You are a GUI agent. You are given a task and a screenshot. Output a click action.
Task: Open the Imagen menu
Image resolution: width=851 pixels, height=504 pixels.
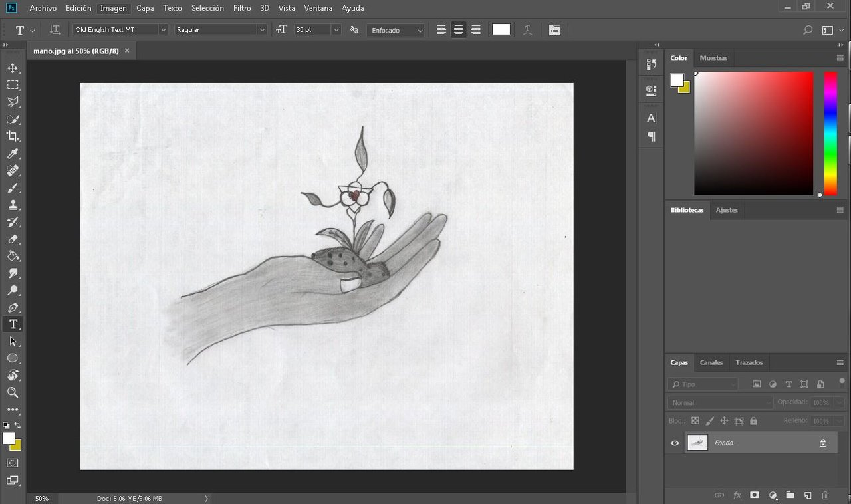113,8
